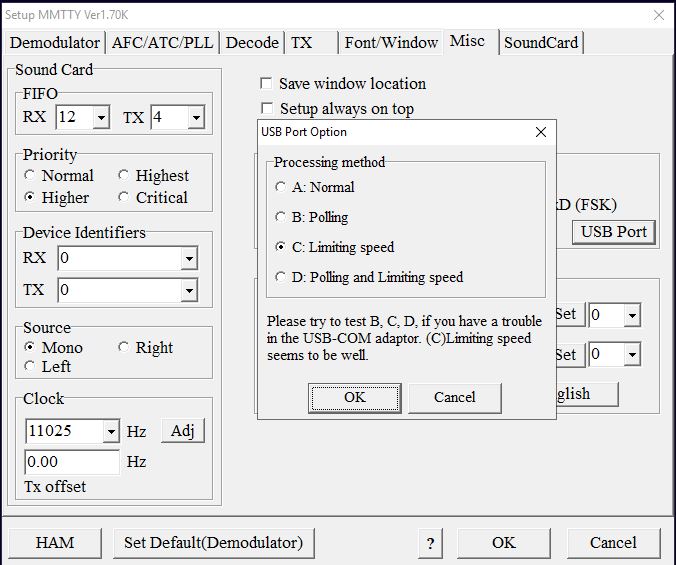Open the Clock frequency 11025 dropdown
This screenshot has width=676, height=565.
click(111, 431)
